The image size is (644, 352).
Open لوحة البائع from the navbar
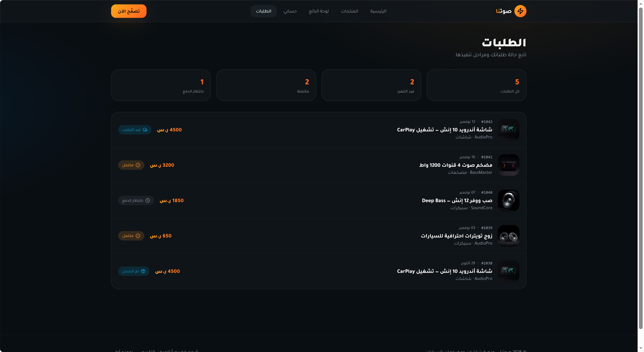[x=319, y=11]
